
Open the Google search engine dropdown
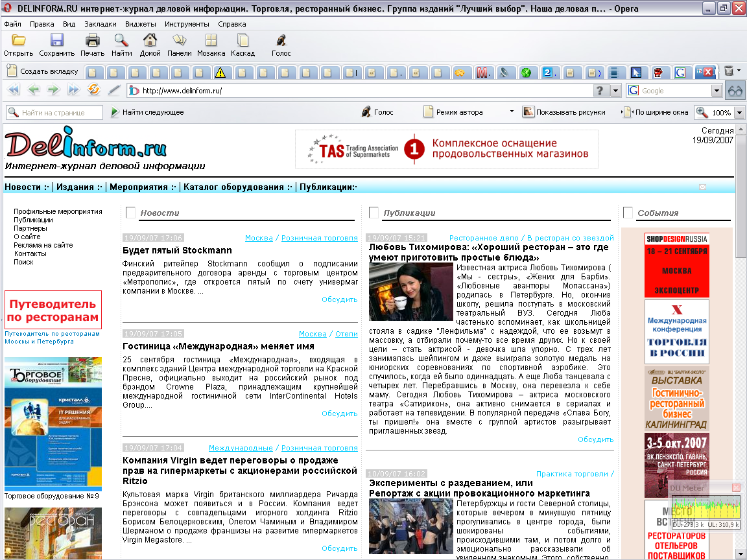(717, 91)
